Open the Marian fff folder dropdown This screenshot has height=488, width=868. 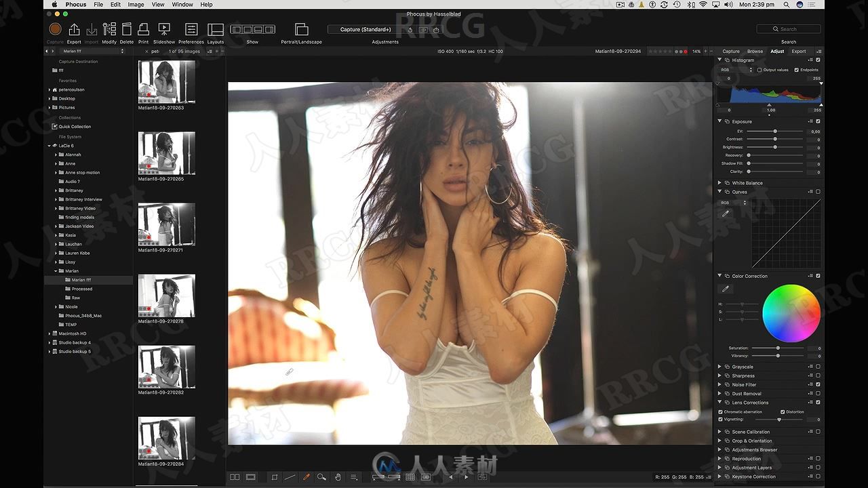point(92,51)
